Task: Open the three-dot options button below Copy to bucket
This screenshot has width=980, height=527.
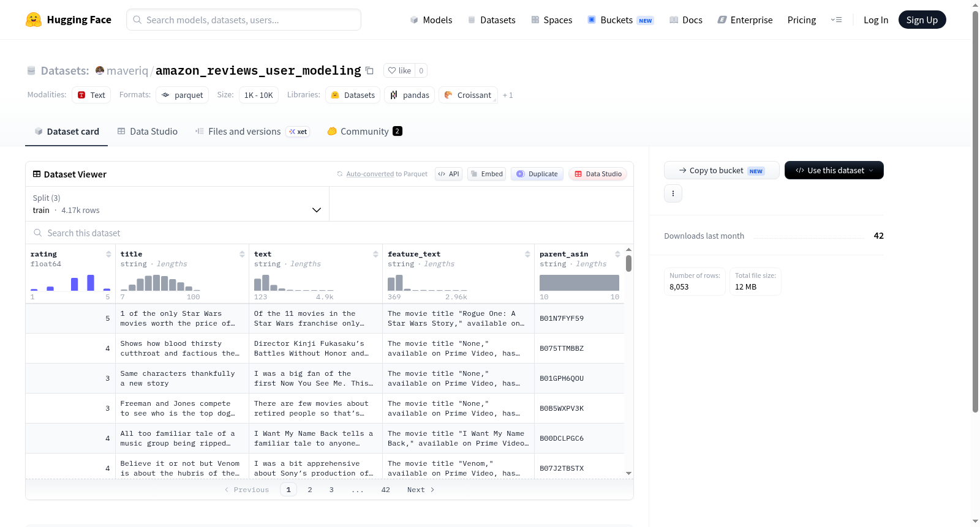Action: pyautogui.click(x=673, y=193)
